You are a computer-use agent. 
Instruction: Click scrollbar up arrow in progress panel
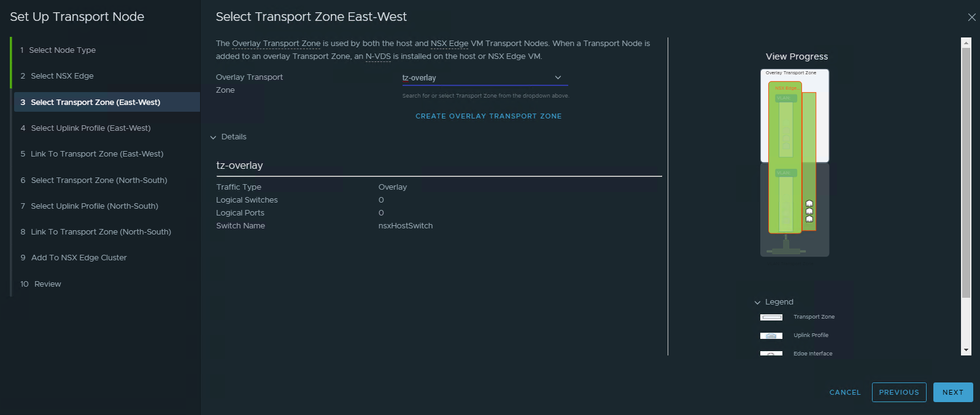(966, 42)
